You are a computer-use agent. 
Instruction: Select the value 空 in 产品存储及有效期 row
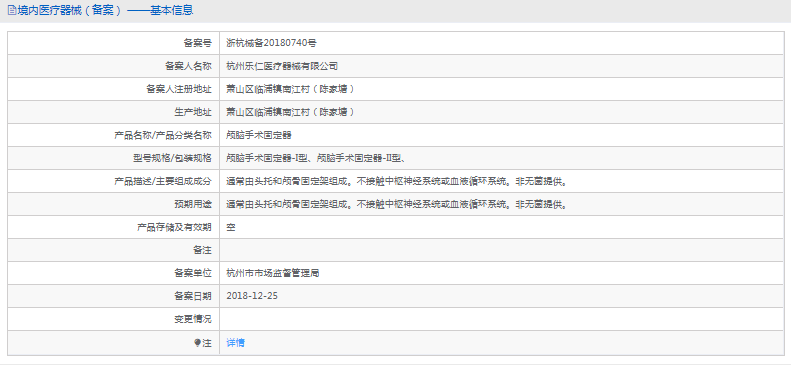click(x=231, y=227)
